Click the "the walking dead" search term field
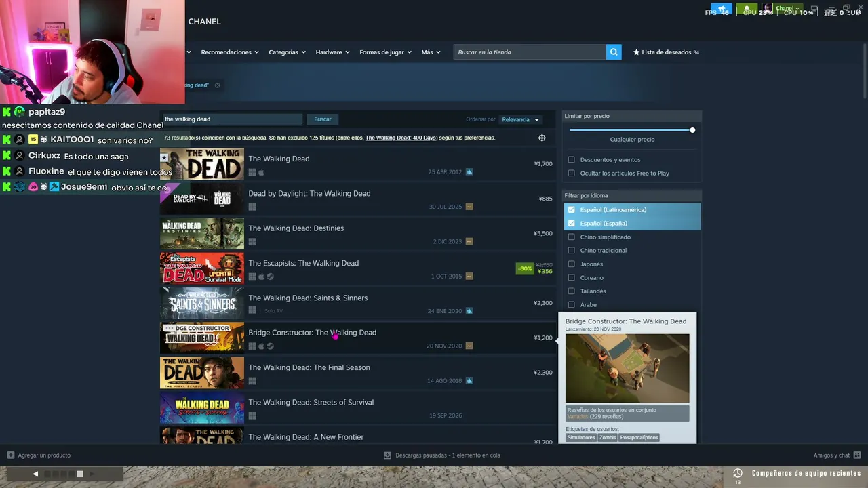The width and height of the screenshot is (868, 488). [232, 119]
